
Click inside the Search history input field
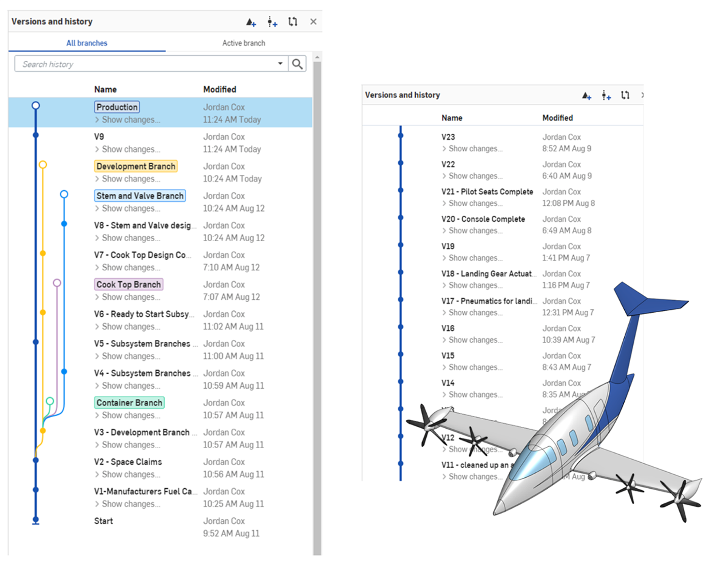click(x=136, y=64)
